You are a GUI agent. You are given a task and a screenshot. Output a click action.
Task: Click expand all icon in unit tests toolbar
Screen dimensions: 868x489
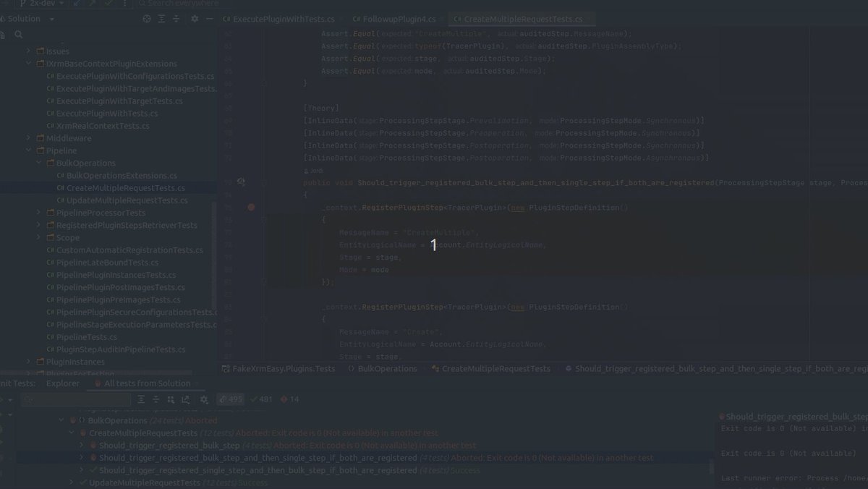point(141,399)
